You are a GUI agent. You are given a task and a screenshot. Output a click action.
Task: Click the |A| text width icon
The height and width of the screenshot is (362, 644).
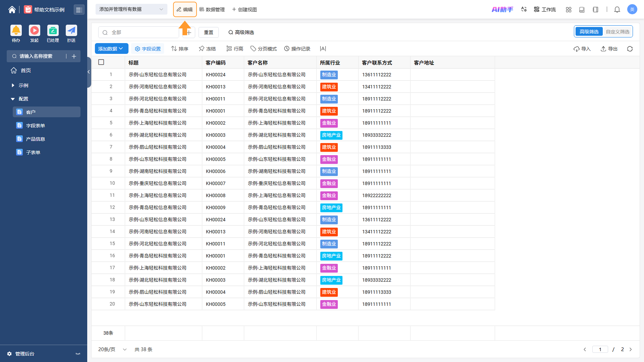(x=323, y=49)
